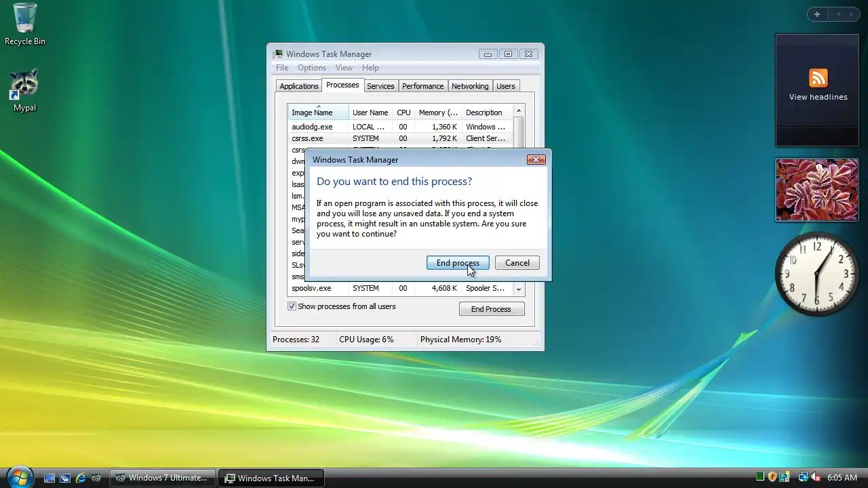Click the 1,360 K memory value
Viewport: 868px width, 488px height.
(x=444, y=127)
